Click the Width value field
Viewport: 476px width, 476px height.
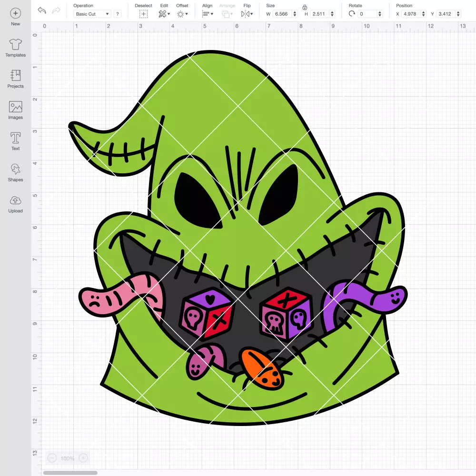(281, 14)
